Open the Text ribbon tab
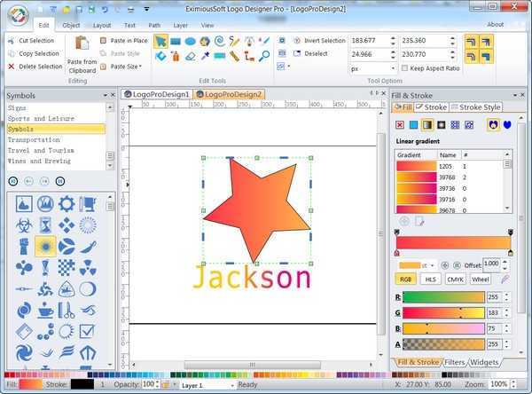532x394 pixels. pos(129,26)
